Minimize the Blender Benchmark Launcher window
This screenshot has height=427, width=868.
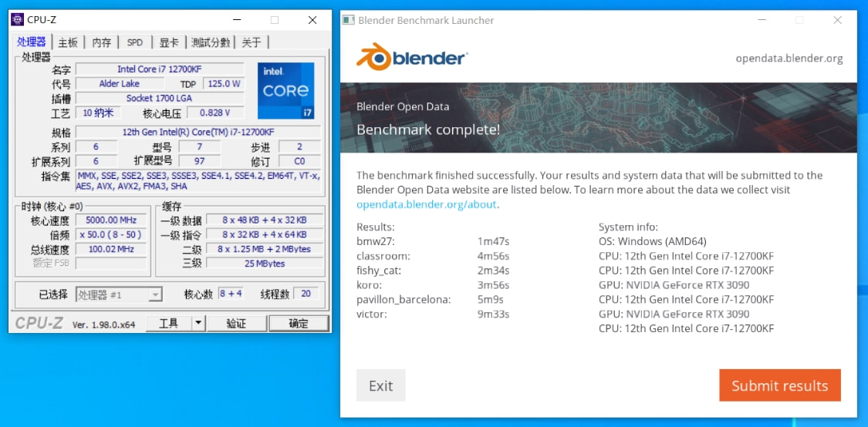(x=762, y=21)
